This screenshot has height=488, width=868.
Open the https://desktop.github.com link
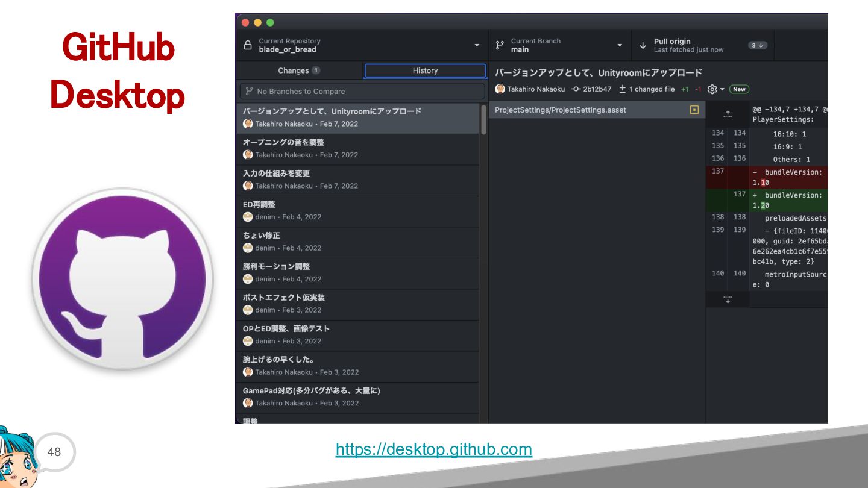point(434,449)
